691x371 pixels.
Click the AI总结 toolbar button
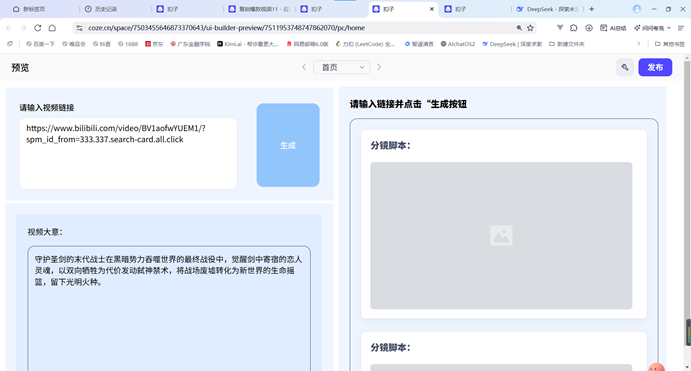[x=613, y=28]
